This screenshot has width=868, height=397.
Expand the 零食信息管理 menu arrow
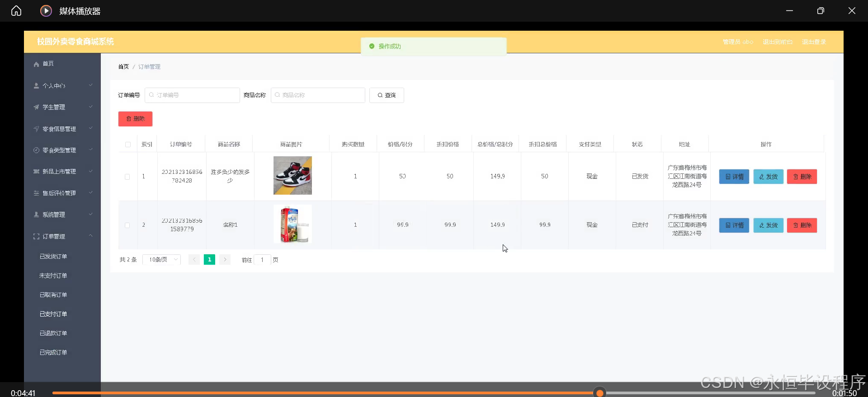tap(90, 129)
